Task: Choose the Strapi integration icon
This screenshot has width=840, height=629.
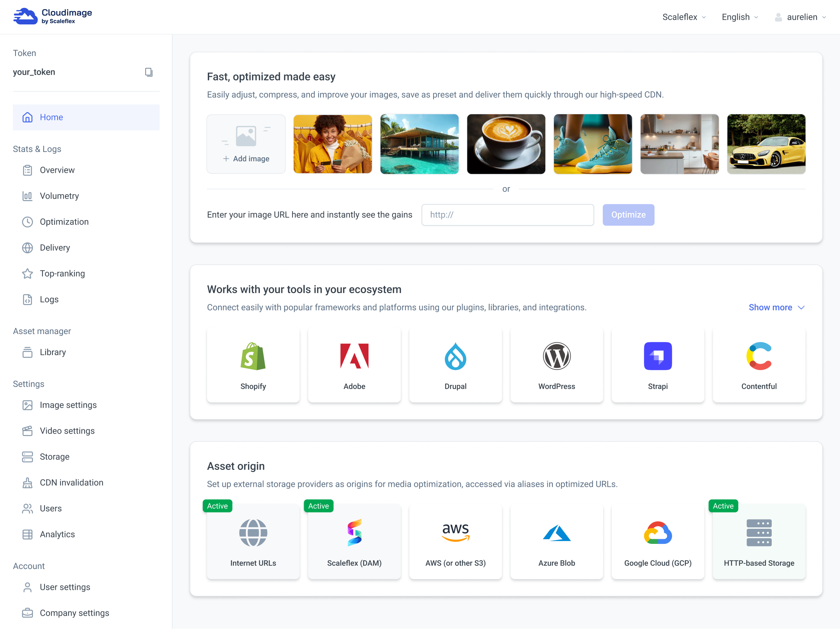Action: tap(657, 356)
